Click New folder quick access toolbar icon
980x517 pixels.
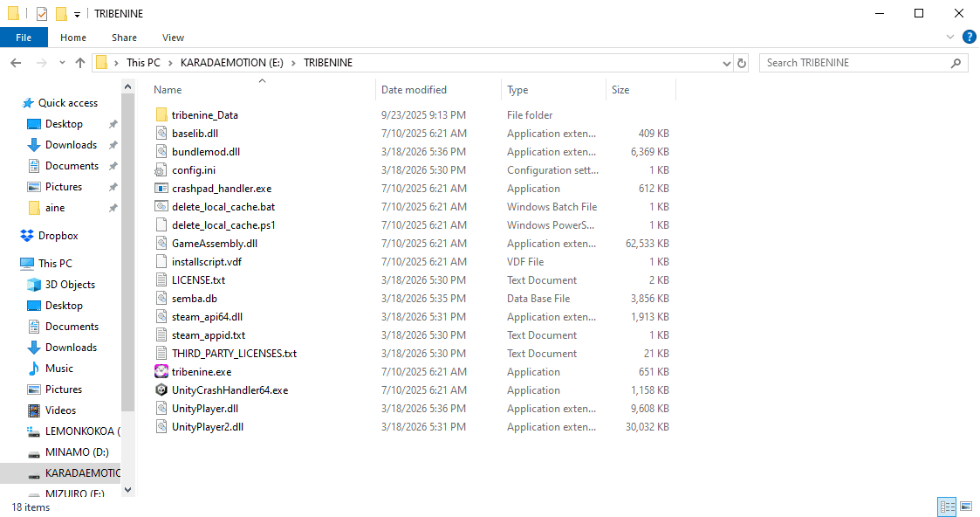point(61,14)
